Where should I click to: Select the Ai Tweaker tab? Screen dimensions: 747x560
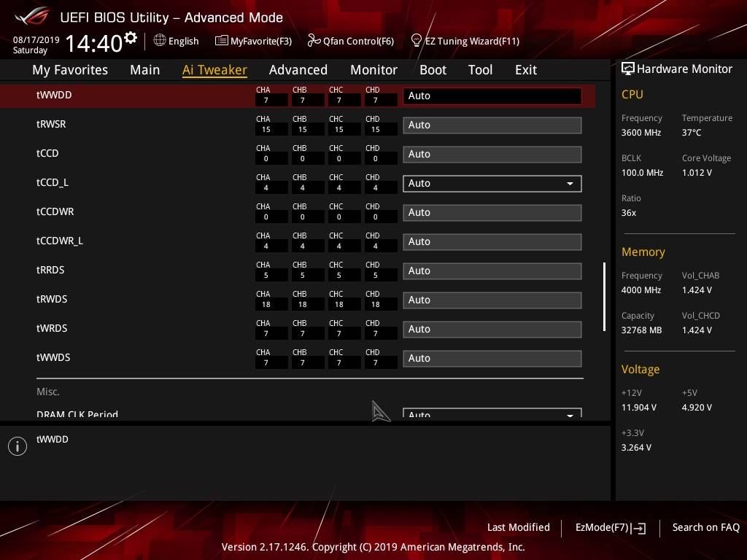214,70
